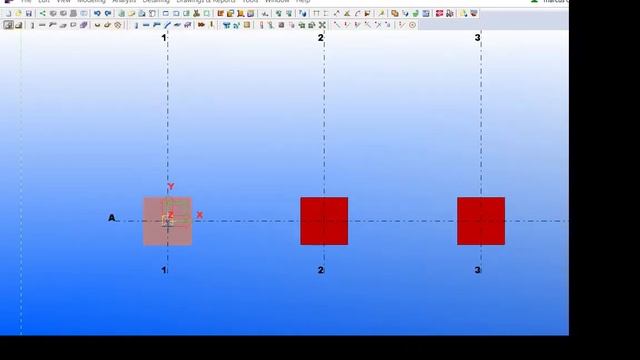Click the orange bolt creation icon
Viewport: 640px width, 360px height.
tap(201, 25)
